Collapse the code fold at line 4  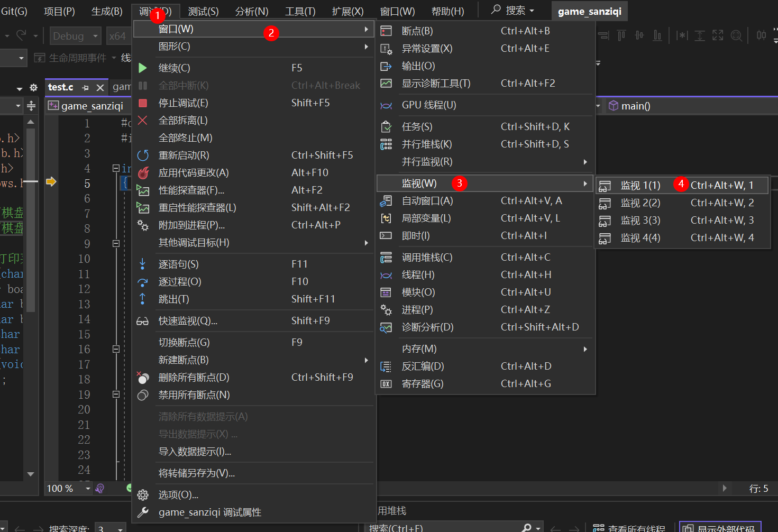116,168
